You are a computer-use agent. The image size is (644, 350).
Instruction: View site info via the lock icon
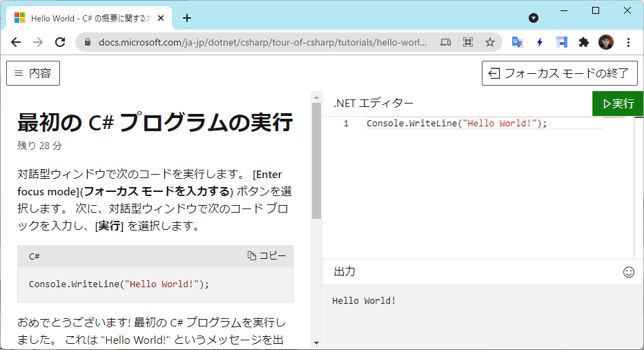point(87,42)
